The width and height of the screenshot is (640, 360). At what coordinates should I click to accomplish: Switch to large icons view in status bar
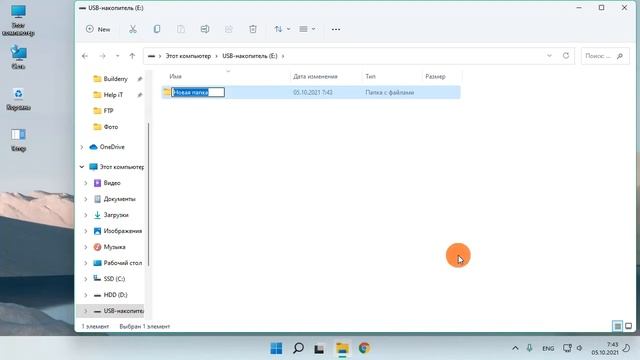pyautogui.click(x=629, y=326)
